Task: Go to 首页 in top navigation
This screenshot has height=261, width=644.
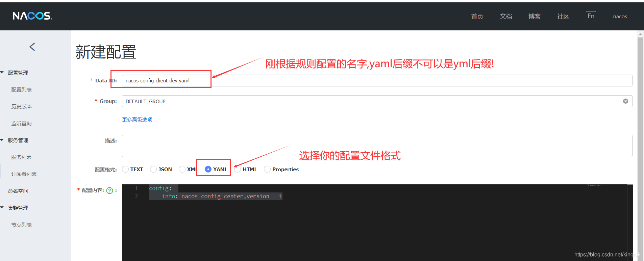Action: click(x=477, y=16)
